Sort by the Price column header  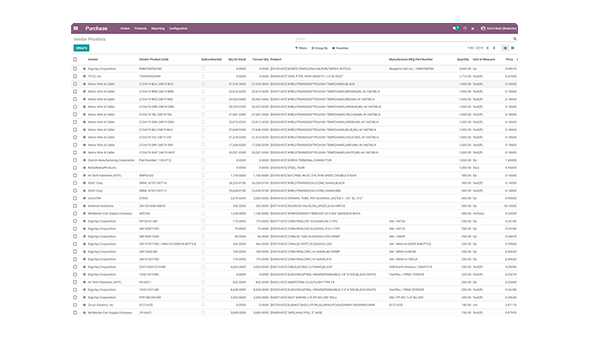click(x=509, y=59)
